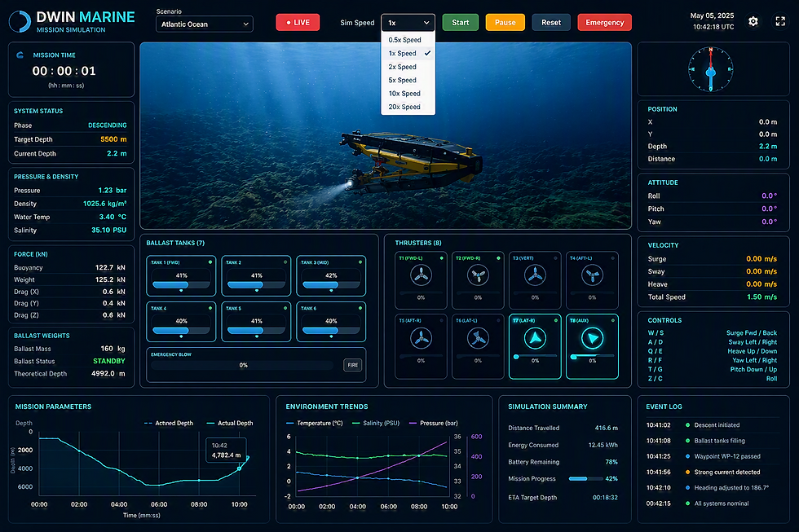The width and height of the screenshot is (799, 532).
Task: Toggle Pressure (bar) legend entry
Action: (434, 423)
